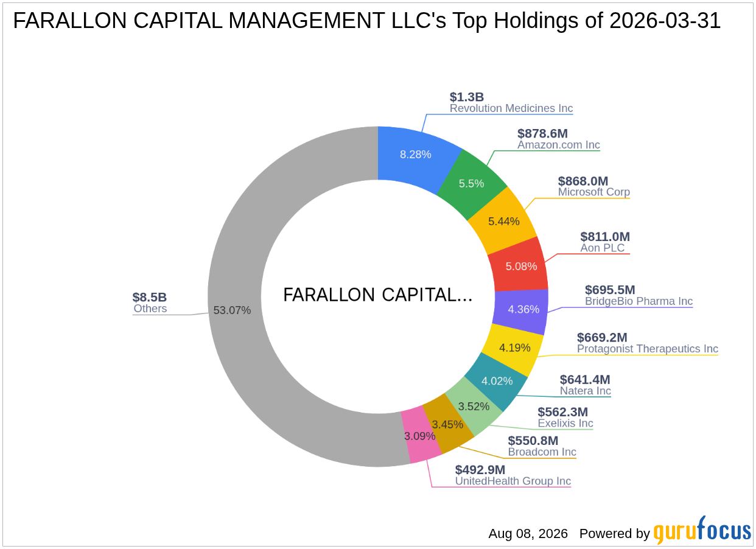756x549 pixels.
Task: Click the 'UnitedHealth Group Inc' label
Action: pyautogui.click(x=513, y=481)
